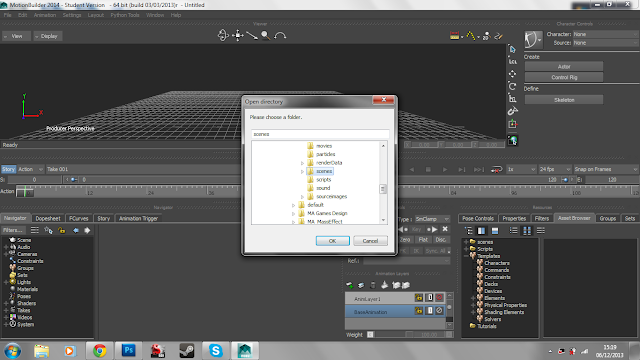Click the Control Rig button

(x=564, y=77)
